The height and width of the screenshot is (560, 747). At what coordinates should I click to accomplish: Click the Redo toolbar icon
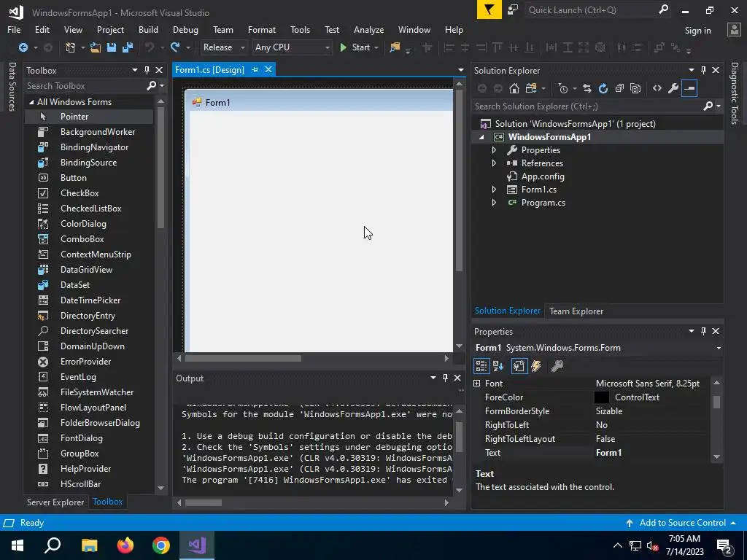[175, 47]
